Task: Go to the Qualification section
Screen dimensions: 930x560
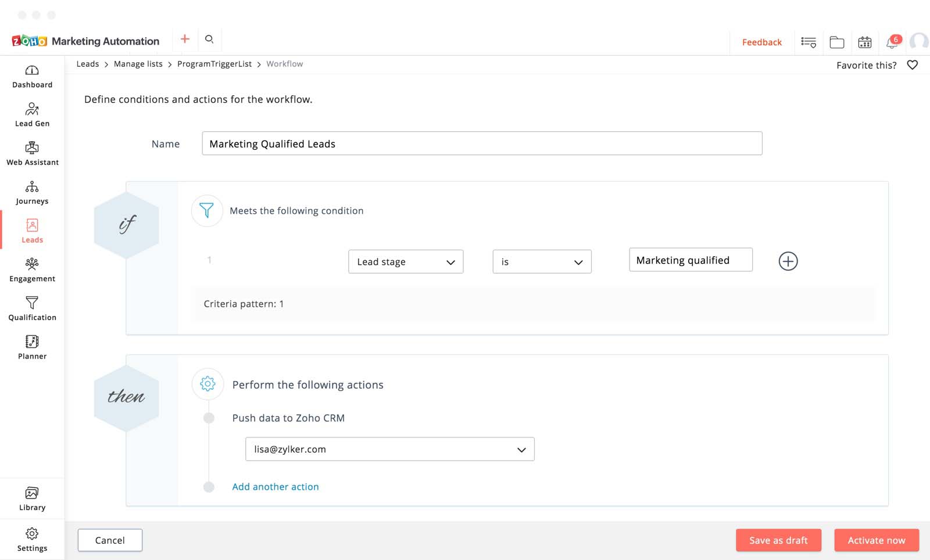Action: click(x=32, y=309)
